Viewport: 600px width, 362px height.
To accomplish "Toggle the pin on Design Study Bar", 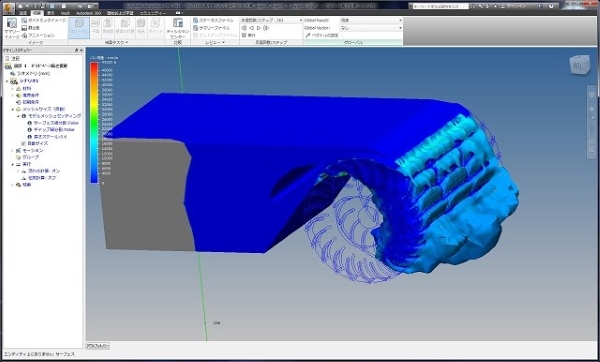I will pyautogui.click(x=76, y=50).
